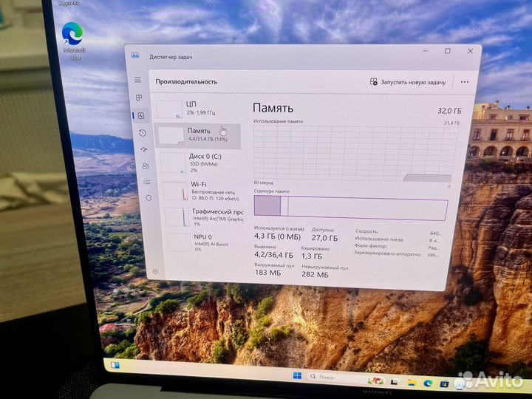The width and height of the screenshot is (532, 399).
Task: Open Task Manager settings gear icon
Action: 155,271
